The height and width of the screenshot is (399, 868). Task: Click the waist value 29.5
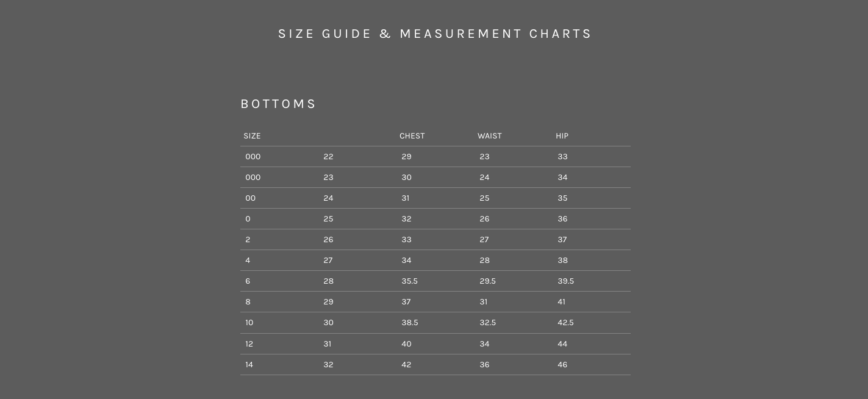pyautogui.click(x=487, y=281)
